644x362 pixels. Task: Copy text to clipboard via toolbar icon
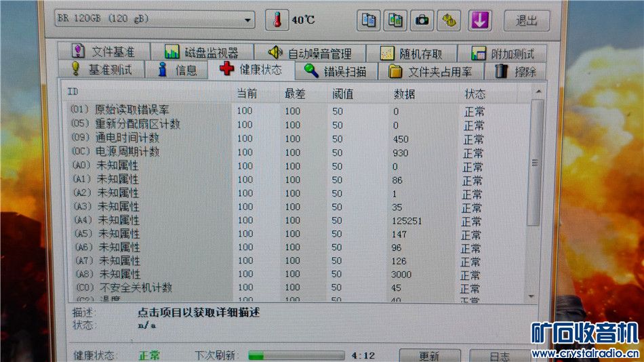(x=368, y=20)
